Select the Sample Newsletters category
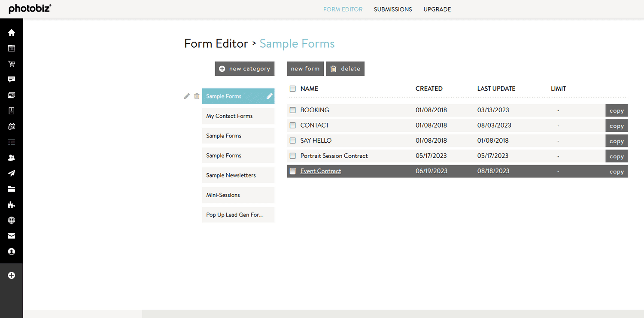 238,175
